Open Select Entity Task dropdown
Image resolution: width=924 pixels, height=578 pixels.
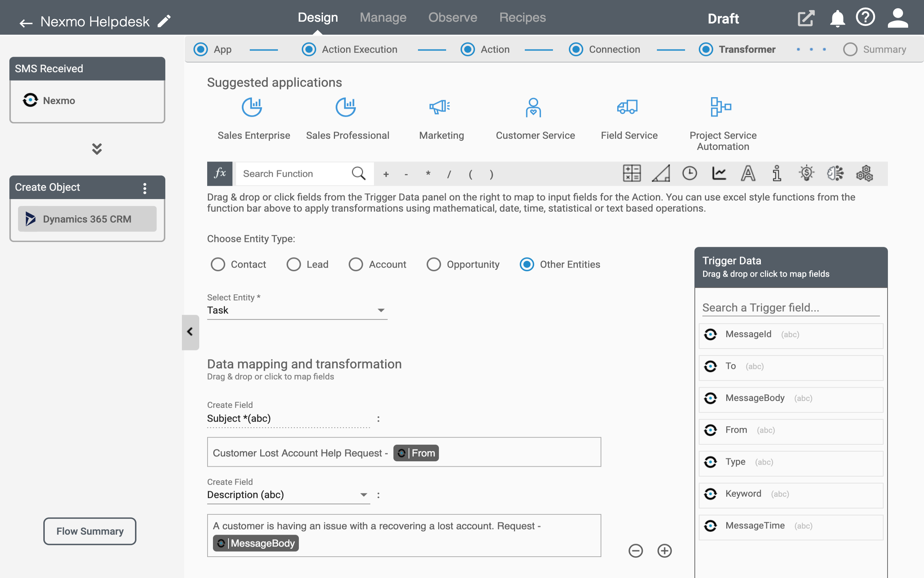[x=297, y=310]
